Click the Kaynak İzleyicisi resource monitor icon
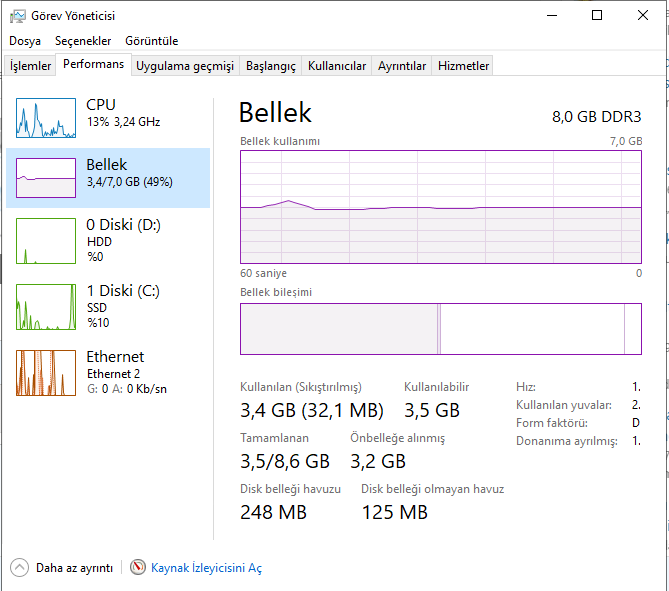The image size is (669, 591). [138, 568]
